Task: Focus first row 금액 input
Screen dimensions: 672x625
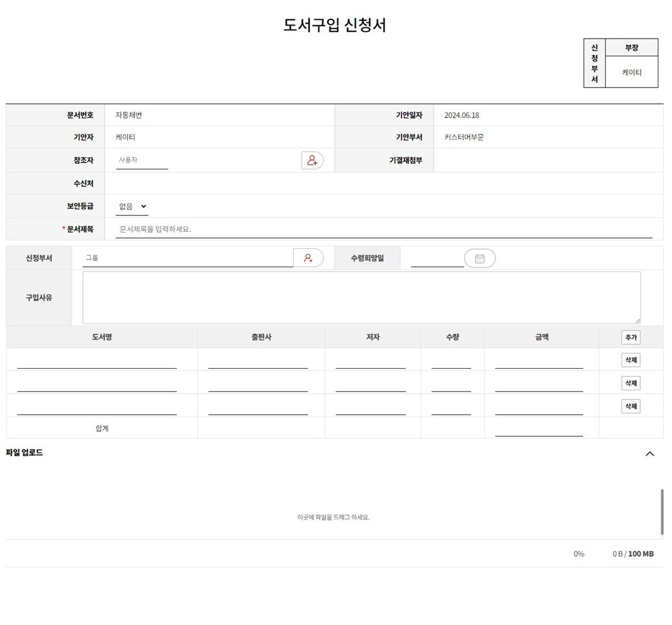Action: 539,360
